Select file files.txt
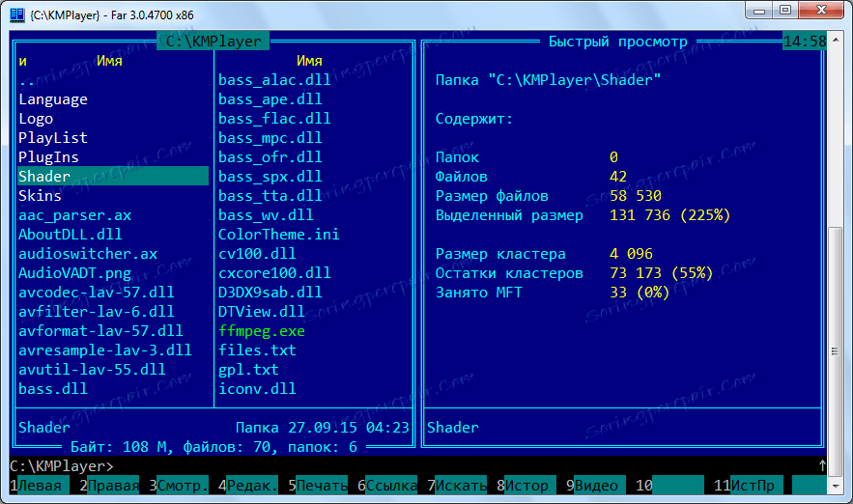This screenshot has height=504, width=853. [257, 350]
